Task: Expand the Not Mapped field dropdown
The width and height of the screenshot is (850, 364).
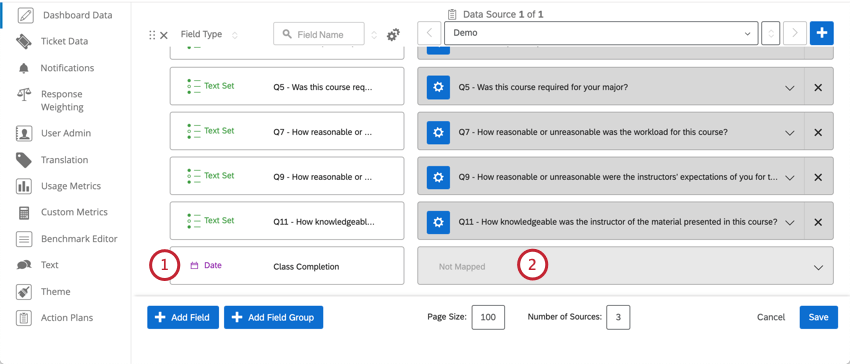Action: tap(625, 266)
